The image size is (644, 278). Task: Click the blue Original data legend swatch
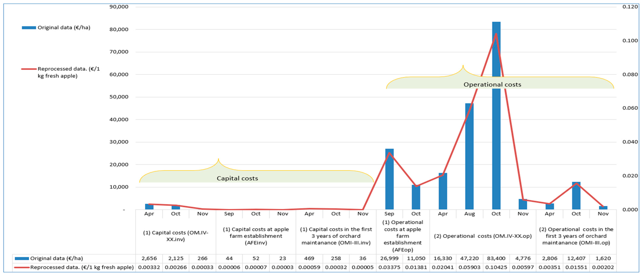pyautogui.click(x=29, y=27)
